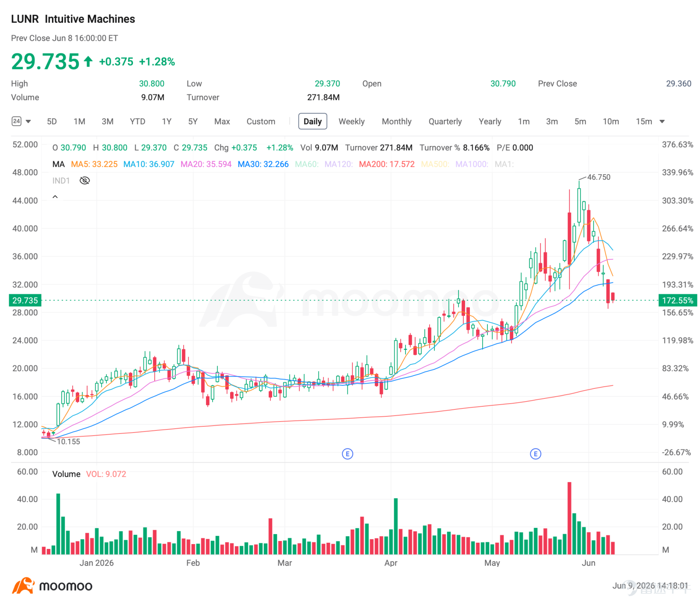
Task: Click the Jun date axis label
Action: [588, 563]
